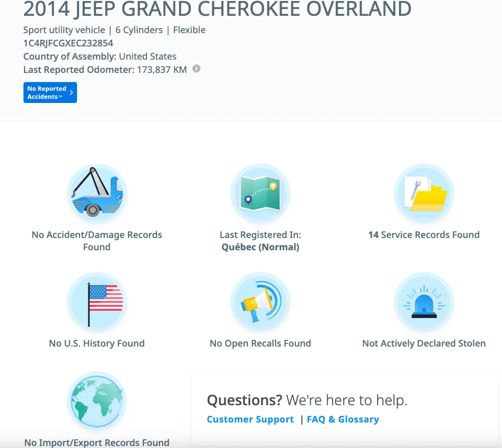Open the service records folder icon
This screenshot has width=502, height=448.
coord(424,194)
